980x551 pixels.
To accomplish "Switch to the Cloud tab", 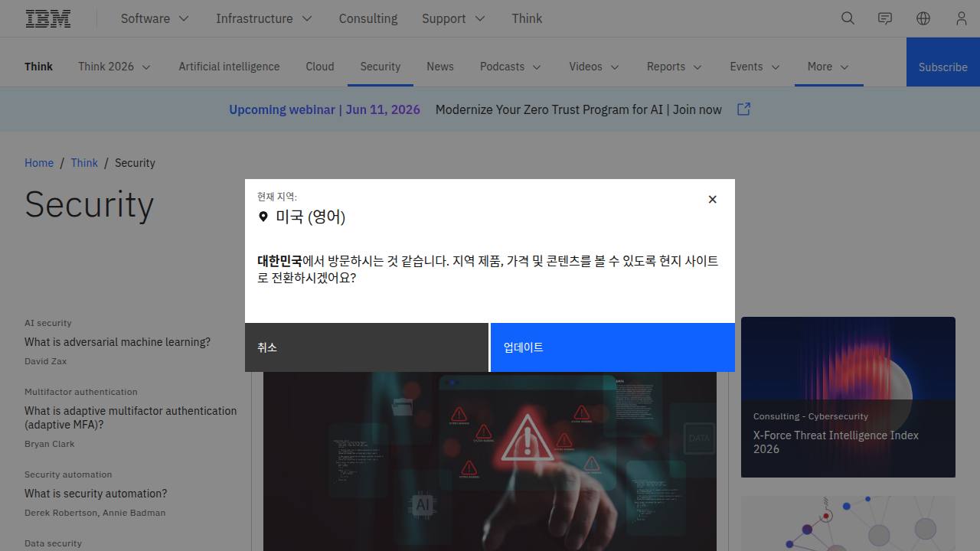I will [320, 67].
